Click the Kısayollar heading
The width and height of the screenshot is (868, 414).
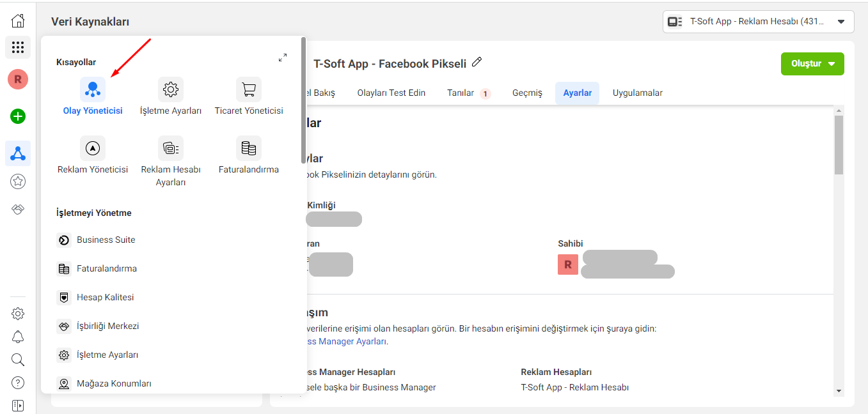(x=76, y=62)
